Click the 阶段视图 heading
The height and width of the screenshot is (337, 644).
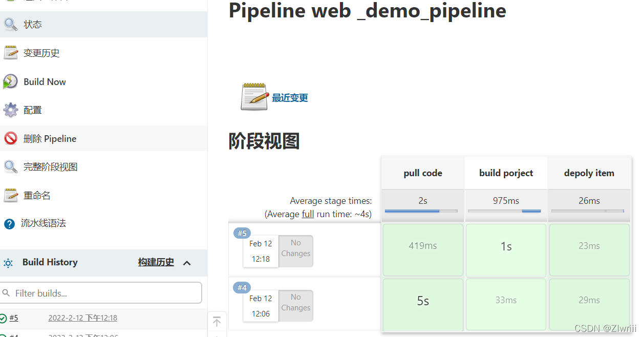click(264, 141)
